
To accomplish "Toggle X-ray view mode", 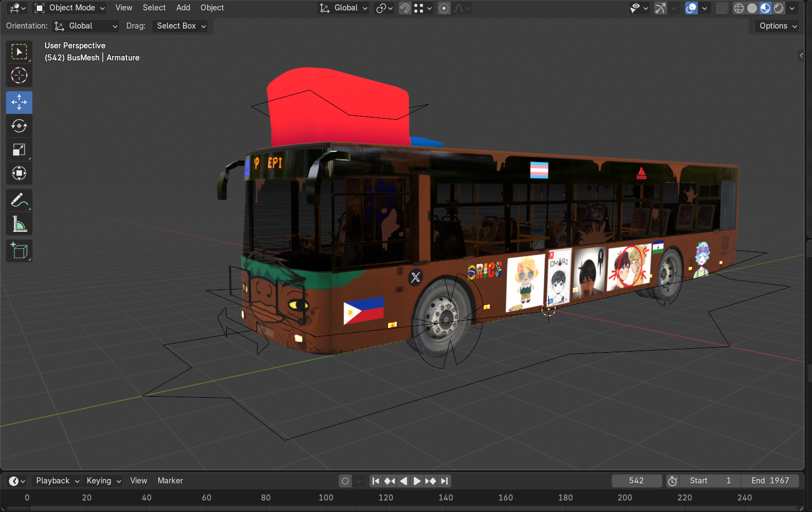I will (721, 8).
